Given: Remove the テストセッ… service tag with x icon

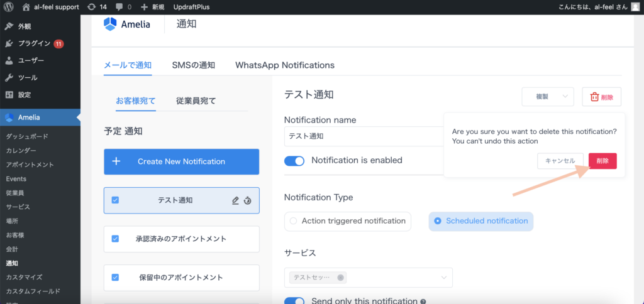Looking at the screenshot, I should tap(340, 278).
